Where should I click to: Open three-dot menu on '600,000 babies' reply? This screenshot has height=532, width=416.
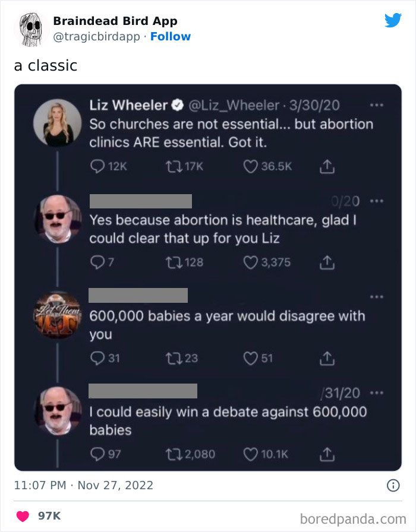375,296
